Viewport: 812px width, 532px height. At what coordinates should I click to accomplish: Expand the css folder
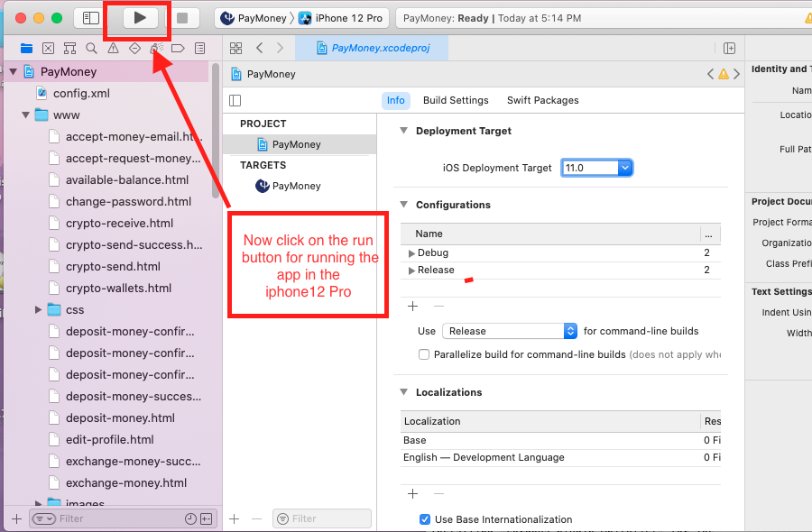pos(39,309)
